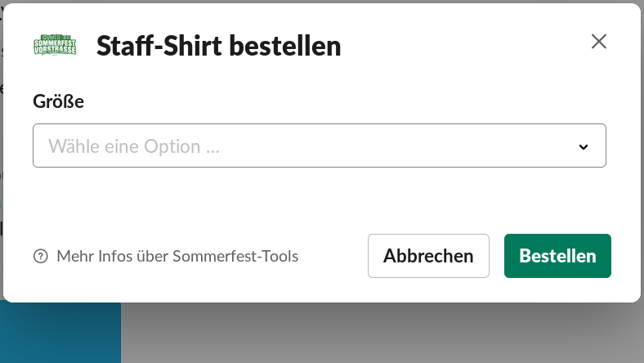
Task: Submit the order with Bestellen
Action: click(557, 256)
